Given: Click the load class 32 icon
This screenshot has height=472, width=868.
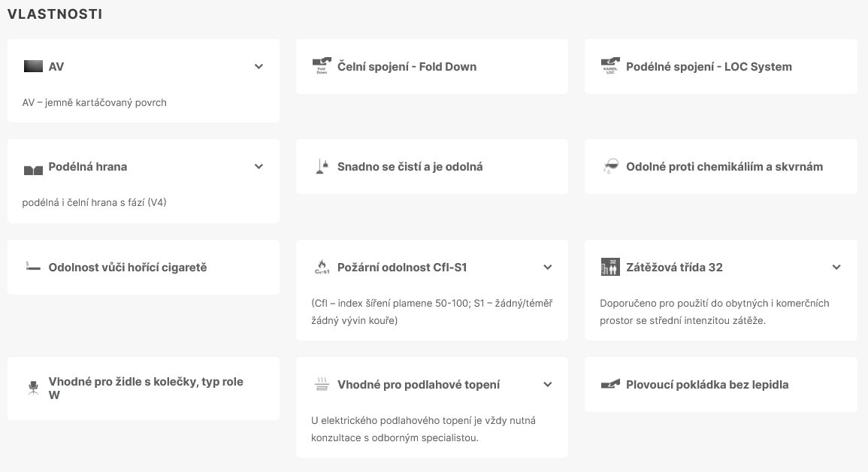Looking at the screenshot, I should [x=610, y=268].
